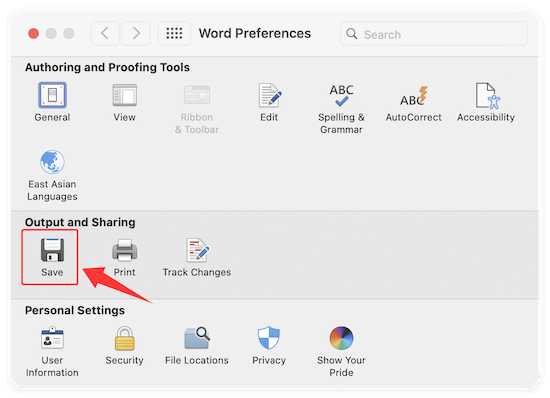
Task: Open Edit preferences
Action: pyautogui.click(x=269, y=102)
